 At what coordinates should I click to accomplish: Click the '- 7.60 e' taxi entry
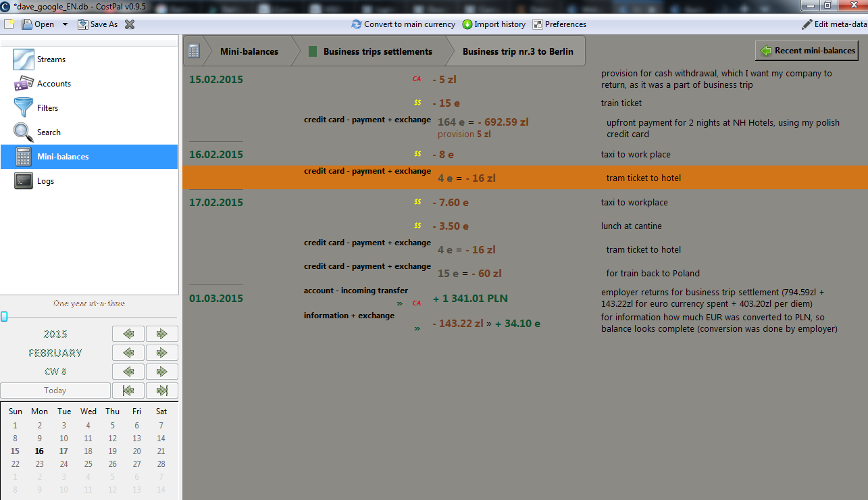[451, 203]
